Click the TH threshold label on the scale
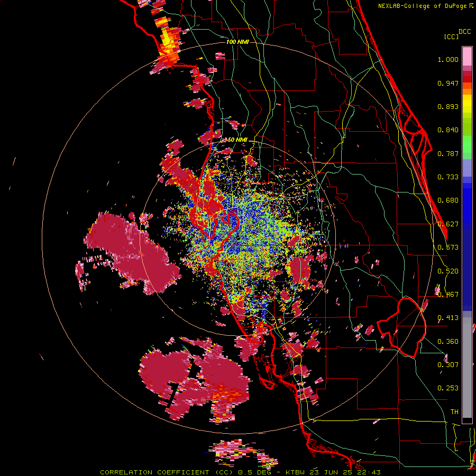 point(454,412)
